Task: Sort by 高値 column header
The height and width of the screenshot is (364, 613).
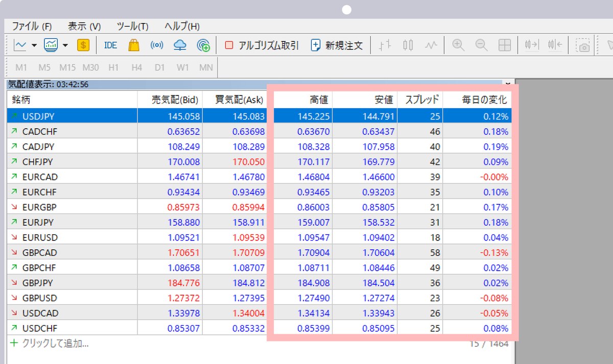Action: (303, 100)
